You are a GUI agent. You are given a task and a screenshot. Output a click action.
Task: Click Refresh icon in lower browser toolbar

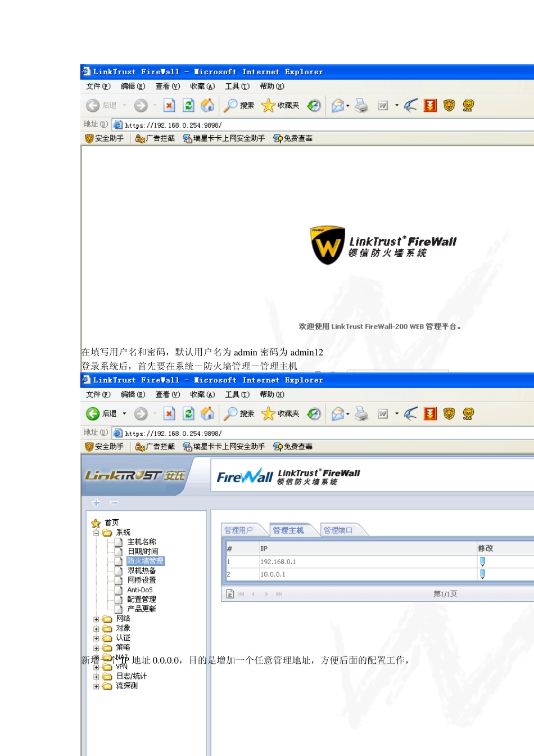pyautogui.click(x=189, y=413)
